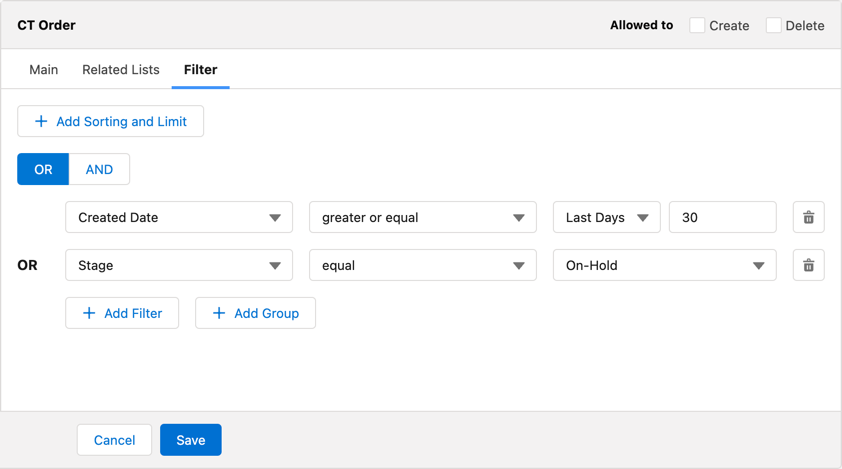The image size is (842, 469).
Task: Click the CT Order title
Action: (x=46, y=25)
